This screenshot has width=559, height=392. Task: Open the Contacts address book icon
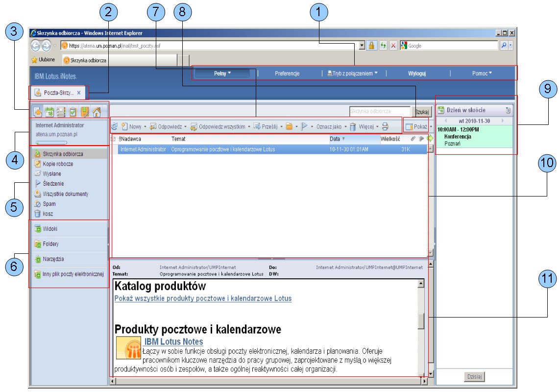coord(61,112)
